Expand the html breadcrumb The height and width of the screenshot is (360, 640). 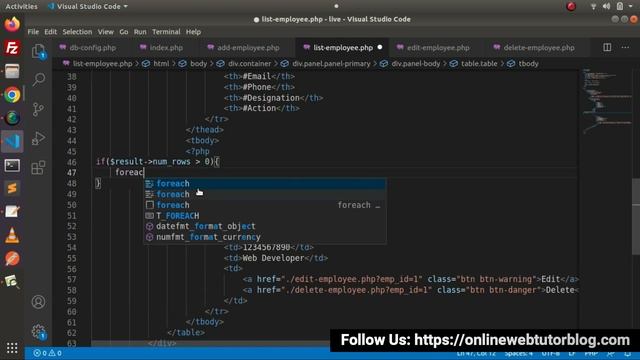(x=161, y=64)
